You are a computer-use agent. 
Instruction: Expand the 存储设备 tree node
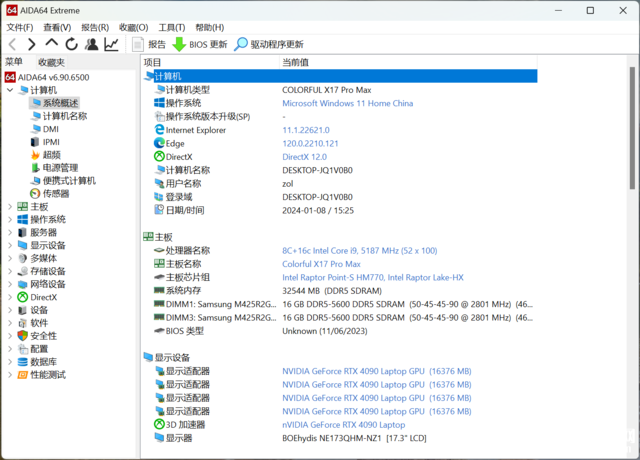(x=10, y=271)
